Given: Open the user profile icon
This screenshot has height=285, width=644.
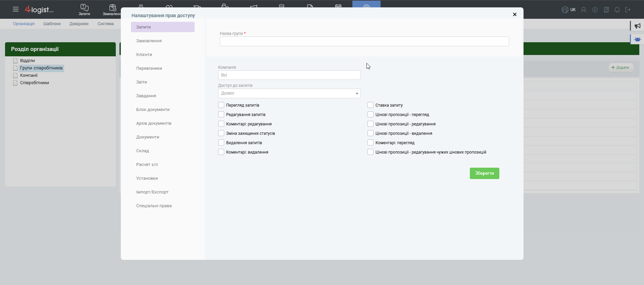Looking at the screenshot, I should 584,10.
